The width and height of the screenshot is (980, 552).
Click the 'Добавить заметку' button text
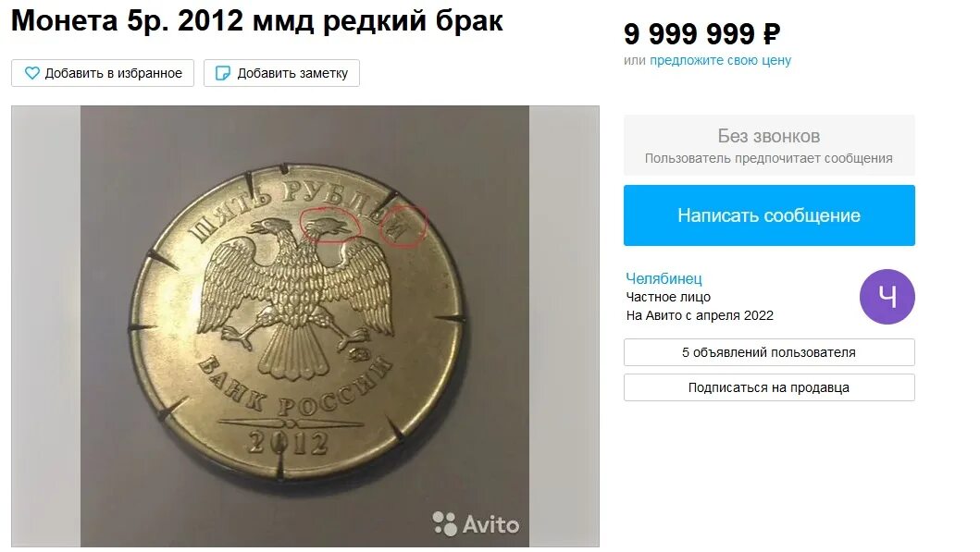[x=292, y=73]
